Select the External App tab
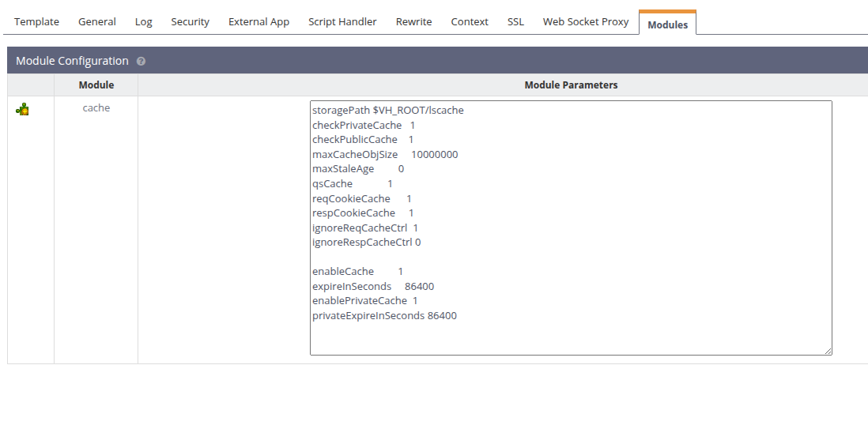The width and height of the screenshot is (868, 429). [259, 22]
